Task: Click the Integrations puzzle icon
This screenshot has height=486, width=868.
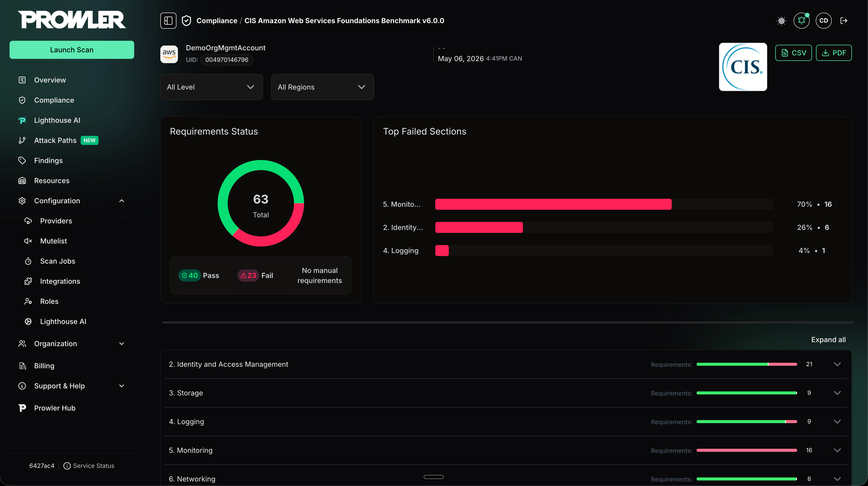Action: coord(28,281)
